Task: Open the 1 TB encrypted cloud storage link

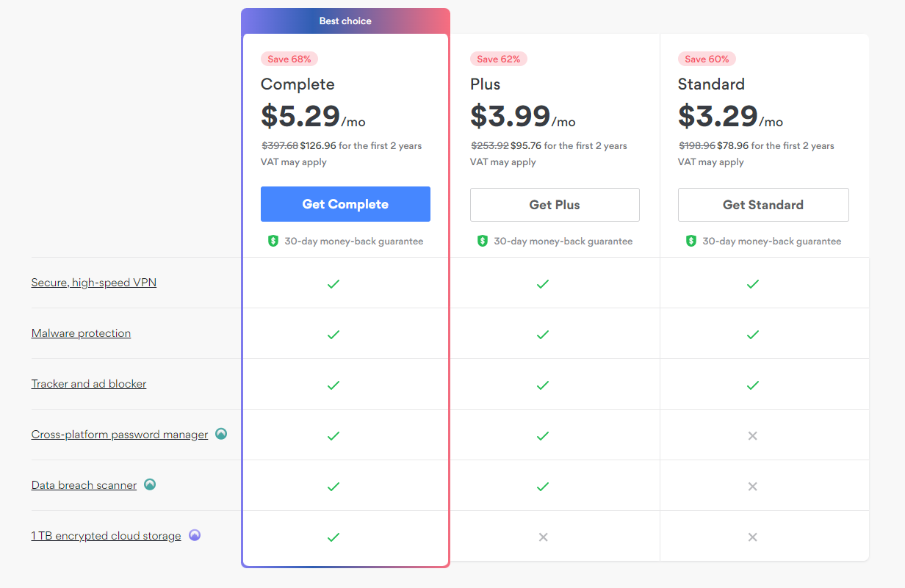Action: 106,536
